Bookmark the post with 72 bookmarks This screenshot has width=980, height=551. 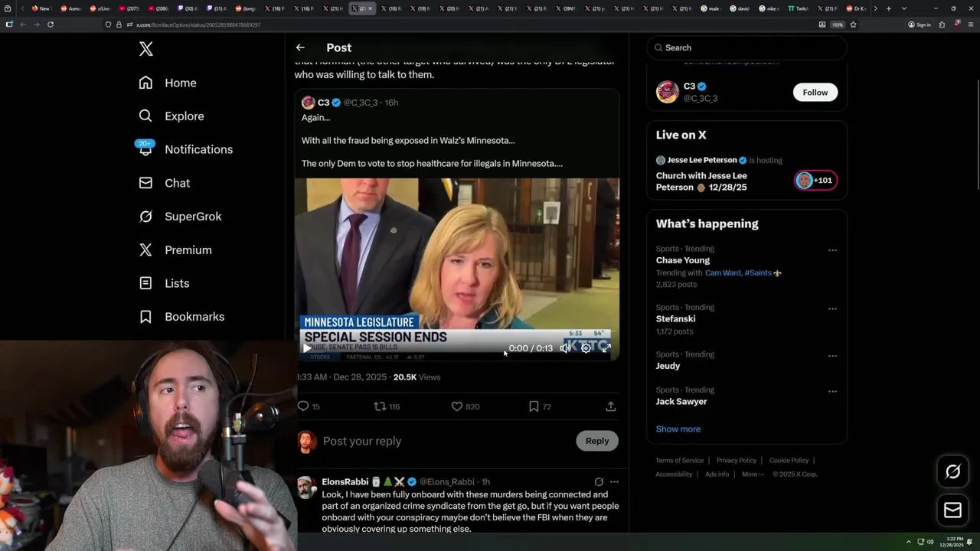pyautogui.click(x=540, y=406)
